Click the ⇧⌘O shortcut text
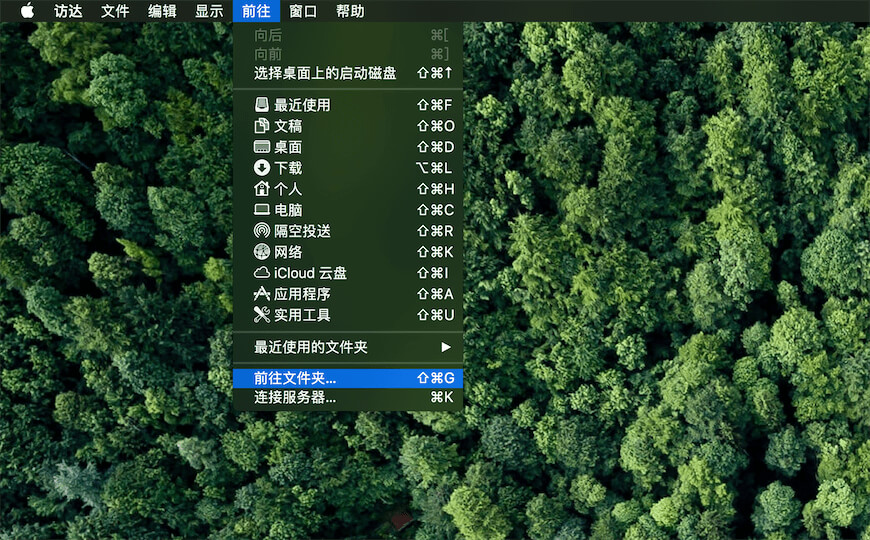 click(x=436, y=126)
